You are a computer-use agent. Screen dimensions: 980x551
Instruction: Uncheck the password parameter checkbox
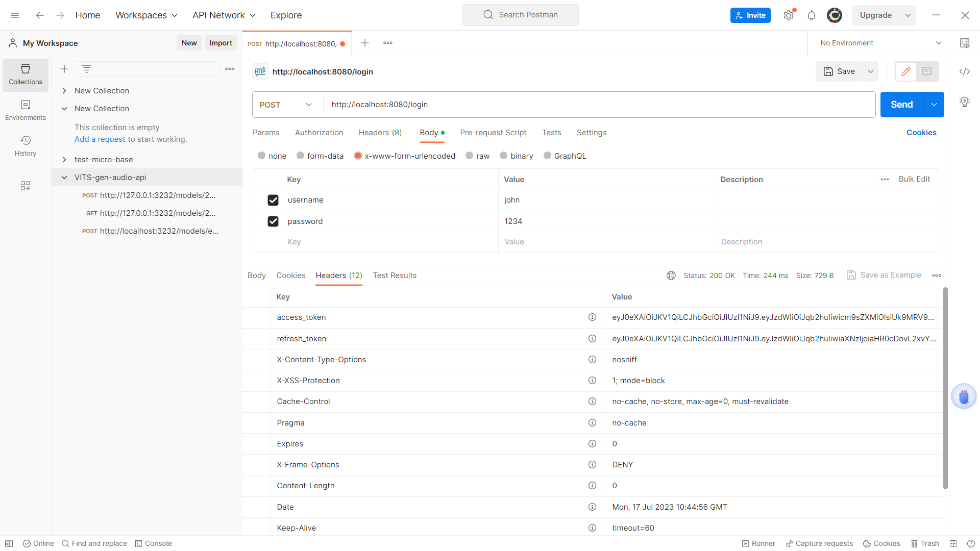pyautogui.click(x=273, y=221)
